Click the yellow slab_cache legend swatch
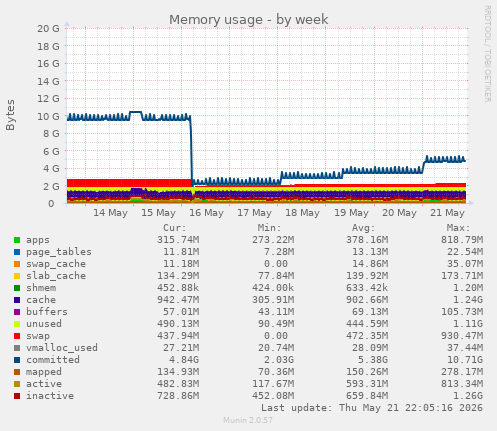The height and width of the screenshot is (431, 497). (x=17, y=276)
